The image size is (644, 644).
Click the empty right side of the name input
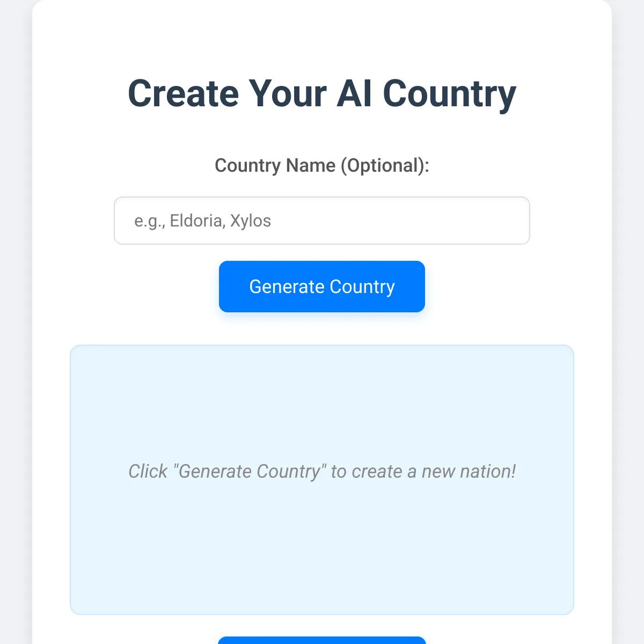coord(456,221)
